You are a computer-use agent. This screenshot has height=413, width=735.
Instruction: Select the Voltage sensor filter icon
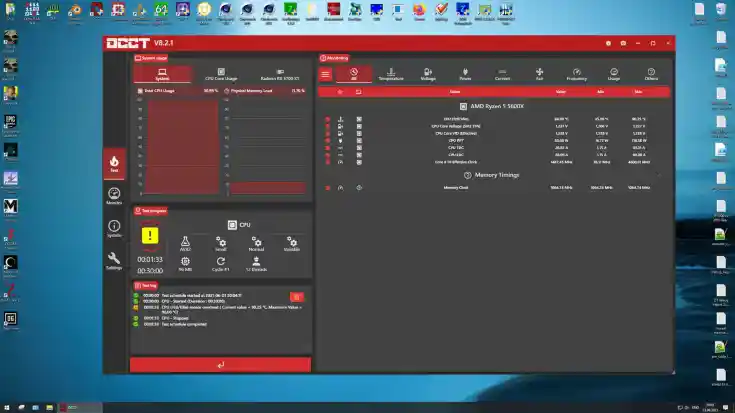pos(428,74)
